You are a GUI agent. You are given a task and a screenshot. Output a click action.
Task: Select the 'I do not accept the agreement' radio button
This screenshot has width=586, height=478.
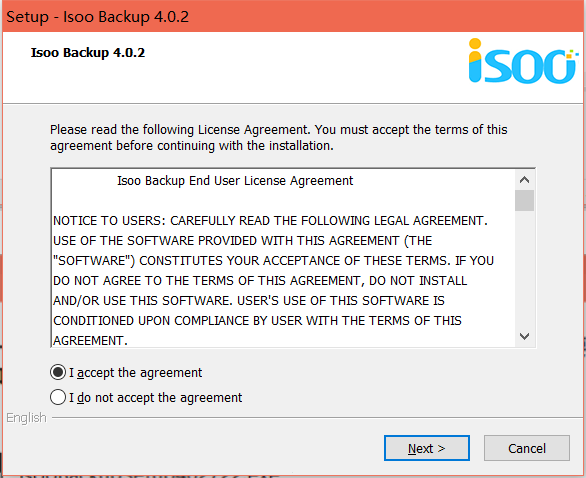(58, 397)
